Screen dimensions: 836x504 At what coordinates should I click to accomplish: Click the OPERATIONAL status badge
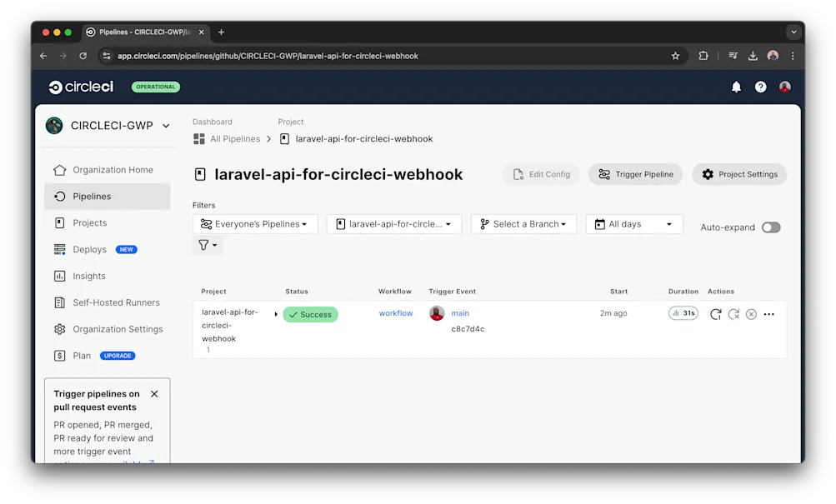click(156, 87)
